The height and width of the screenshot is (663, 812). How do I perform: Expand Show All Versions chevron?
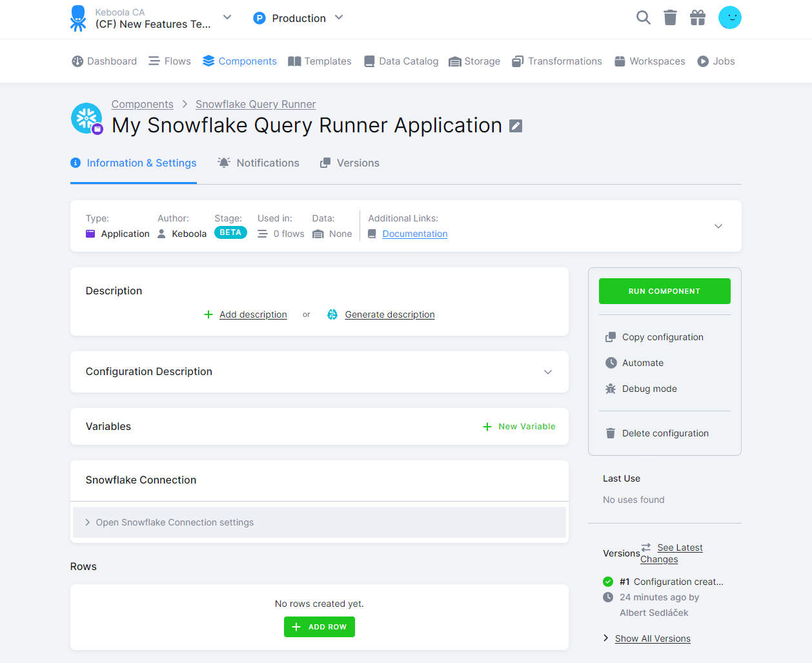pos(605,638)
